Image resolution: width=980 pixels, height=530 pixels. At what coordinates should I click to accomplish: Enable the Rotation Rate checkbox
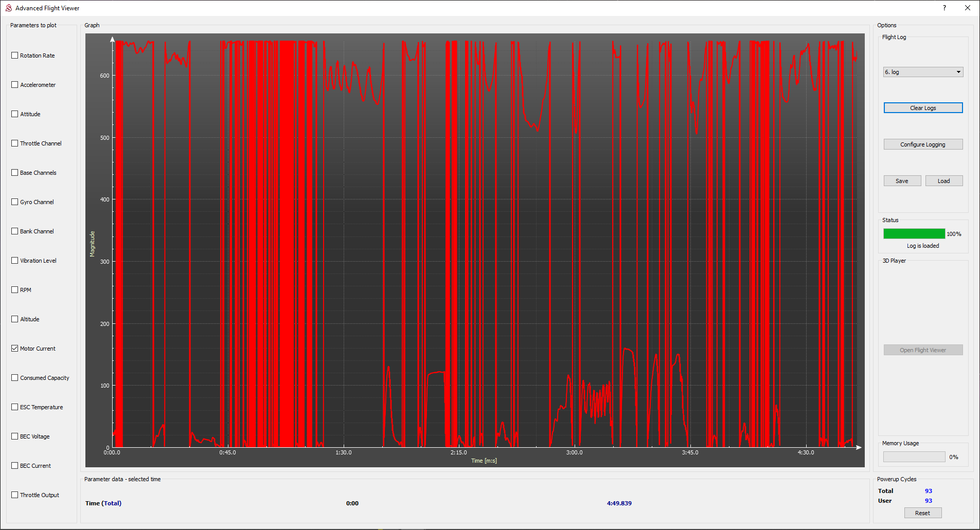15,56
